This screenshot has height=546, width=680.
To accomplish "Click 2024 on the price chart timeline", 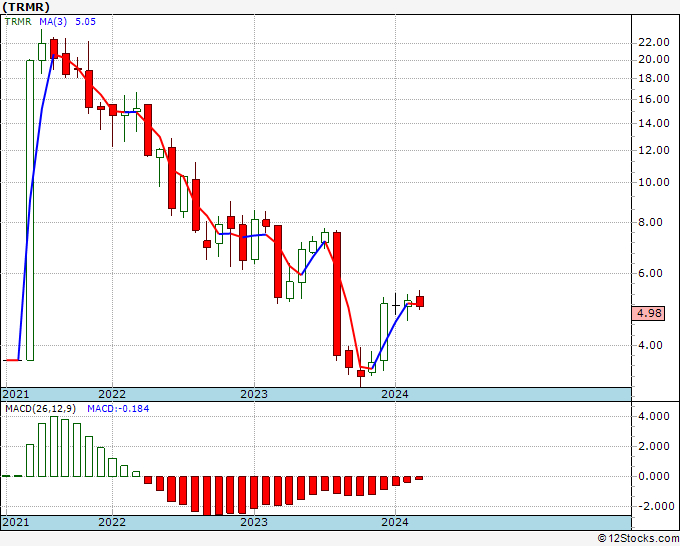I will 395,394.
